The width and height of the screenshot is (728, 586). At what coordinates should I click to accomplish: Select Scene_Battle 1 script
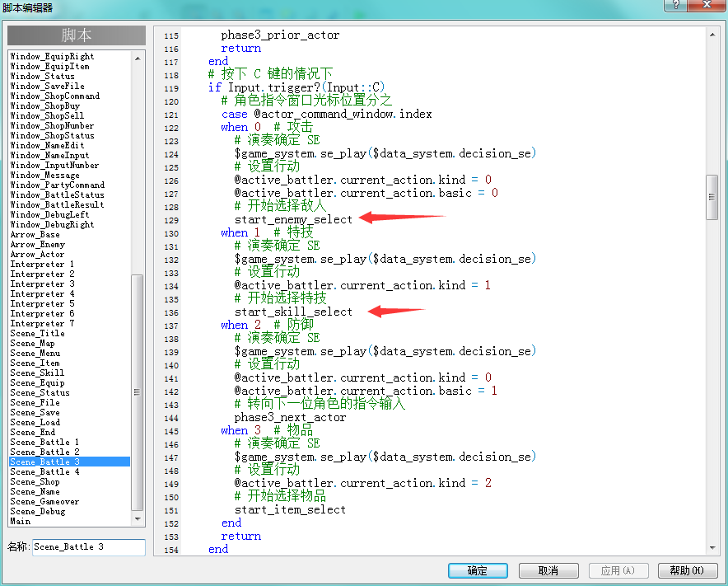(x=44, y=442)
